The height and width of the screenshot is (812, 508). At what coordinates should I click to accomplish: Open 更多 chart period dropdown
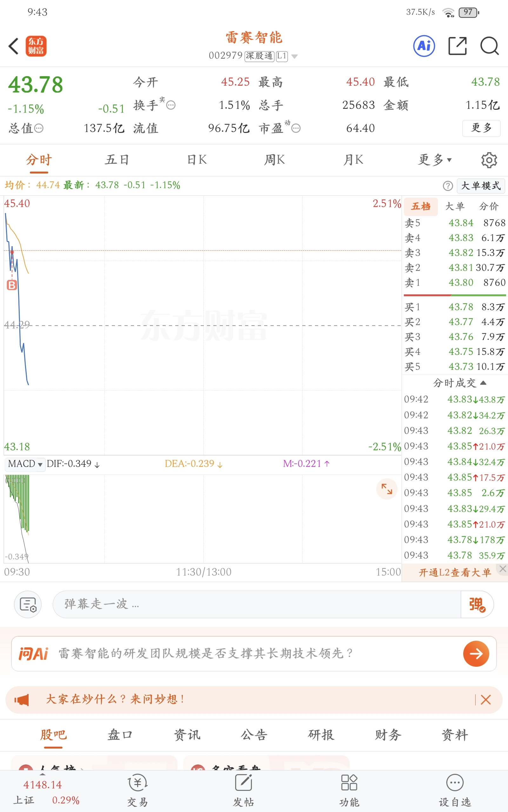[435, 160]
